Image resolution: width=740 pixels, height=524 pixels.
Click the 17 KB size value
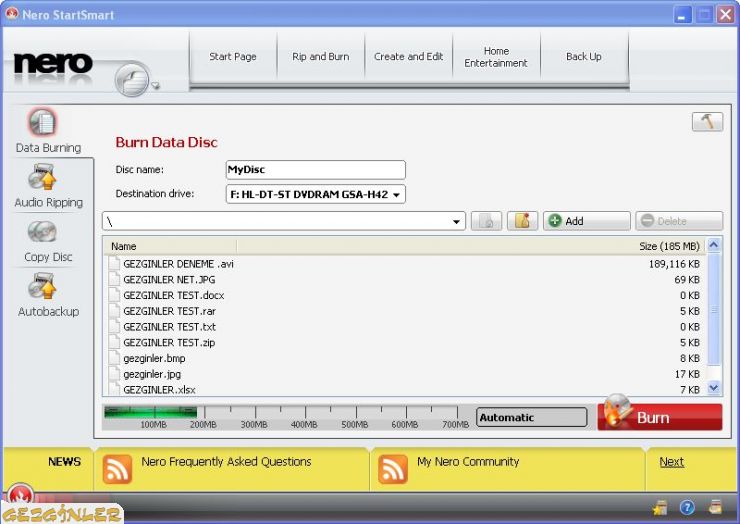[687, 374]
